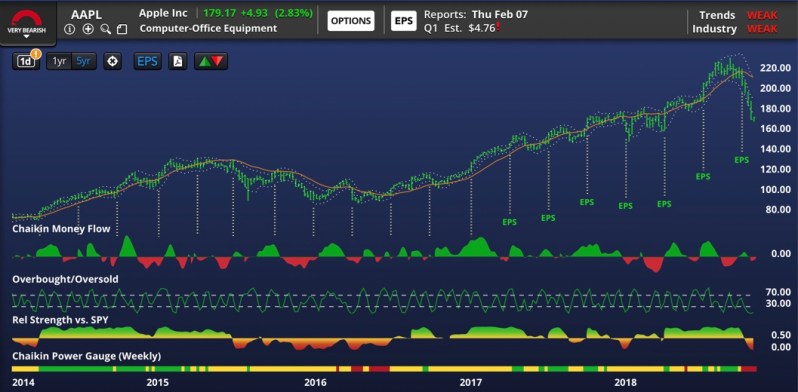The width and height of the screenshot is (798, 392).
Task: Click the 160.00 price axis label
Action: (776, 129)
